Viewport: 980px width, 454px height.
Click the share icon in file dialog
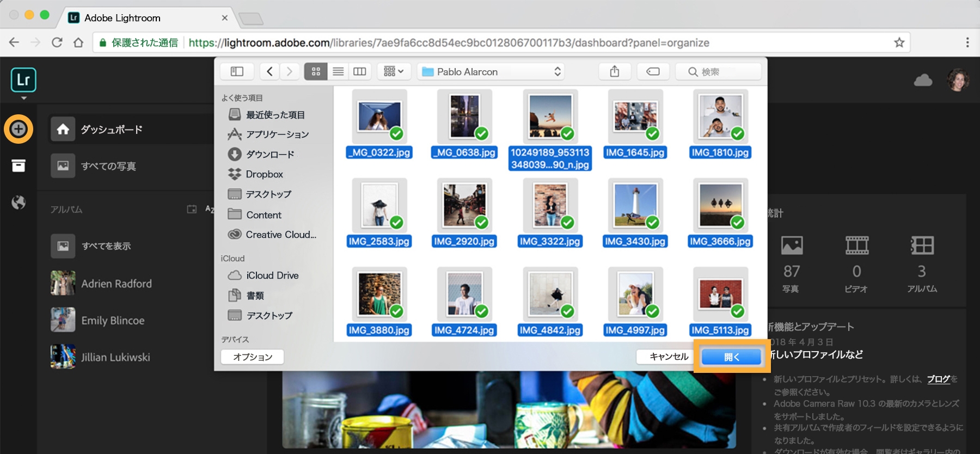tap(615, 71)
